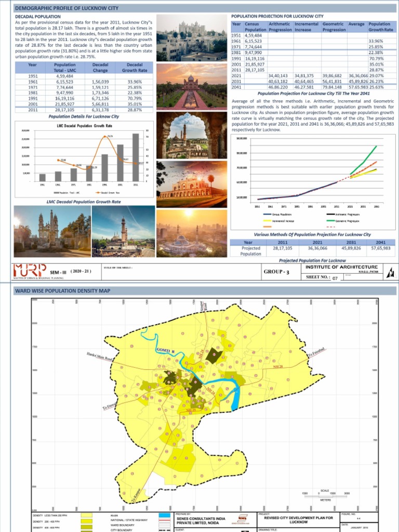Click the 'Hardoi Main Road' map label
Screen dimensions: 399x532
pyautogui.click(x=99, y=356)
